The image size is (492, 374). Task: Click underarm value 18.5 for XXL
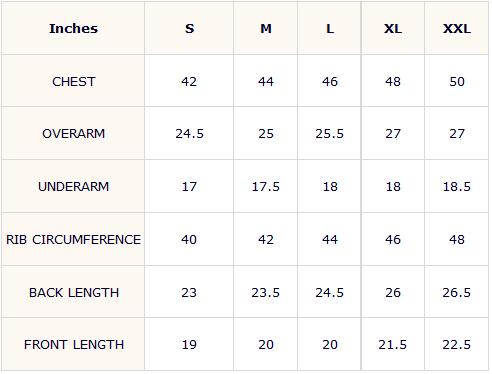pos(457,187)
